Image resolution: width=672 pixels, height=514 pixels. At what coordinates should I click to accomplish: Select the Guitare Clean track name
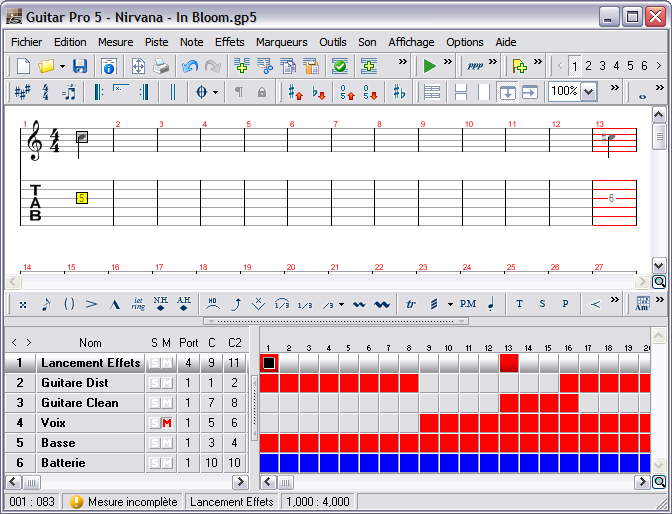click(80, 403)
